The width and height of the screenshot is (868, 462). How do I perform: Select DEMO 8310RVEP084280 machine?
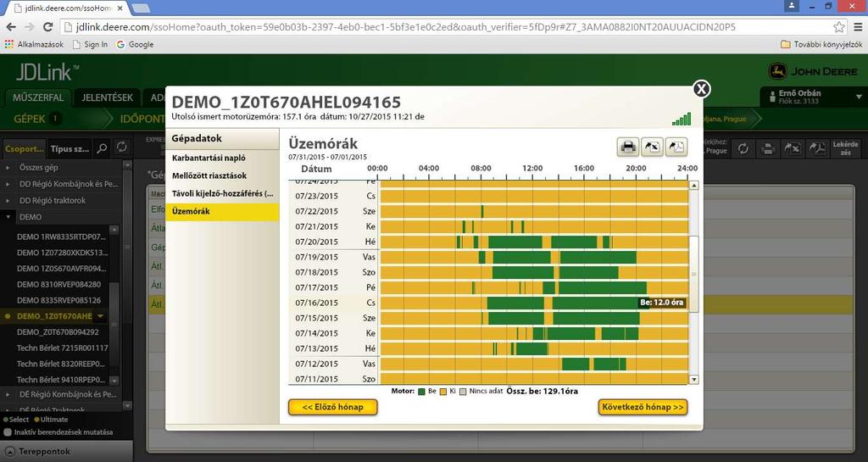point(58,284)
